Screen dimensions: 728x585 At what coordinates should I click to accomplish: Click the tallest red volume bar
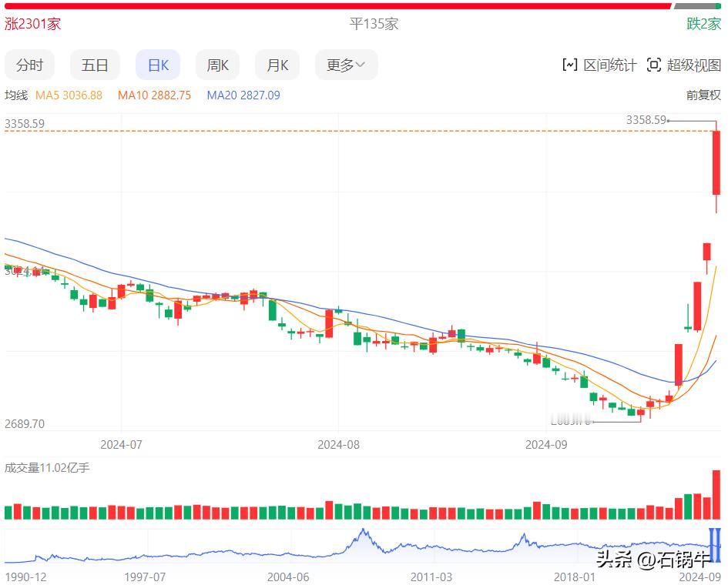[x=716, y=494]
